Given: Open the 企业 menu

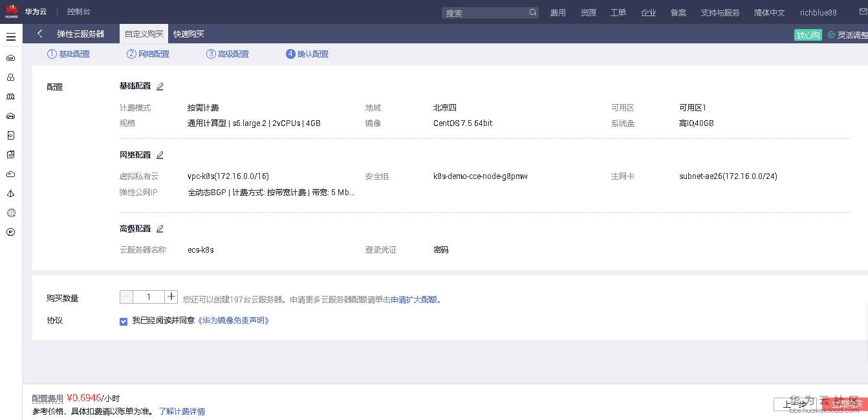Looking at the screenshot, I should (x=649, y=12).
